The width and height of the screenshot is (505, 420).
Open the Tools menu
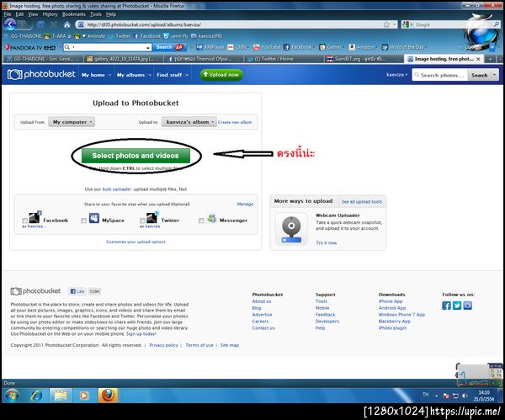click(x=96, y=14)
